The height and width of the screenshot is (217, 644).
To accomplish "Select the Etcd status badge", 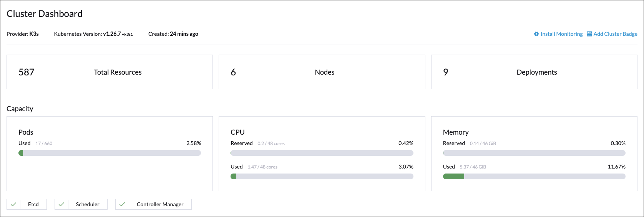I will pyautogui.click(x=27, y=204).
